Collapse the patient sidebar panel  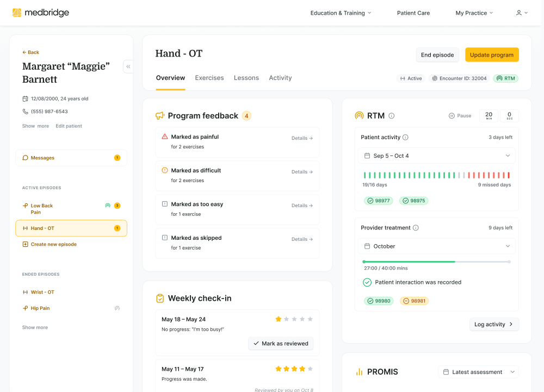[128, 66]
